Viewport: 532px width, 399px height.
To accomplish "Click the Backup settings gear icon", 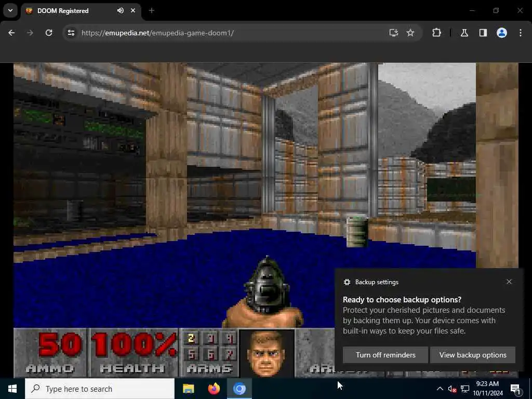I will 347,282.
